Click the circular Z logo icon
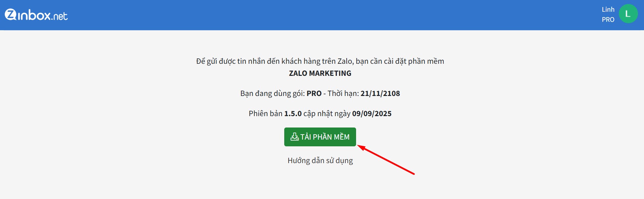The image size is (644, 199). coord(10,14)
